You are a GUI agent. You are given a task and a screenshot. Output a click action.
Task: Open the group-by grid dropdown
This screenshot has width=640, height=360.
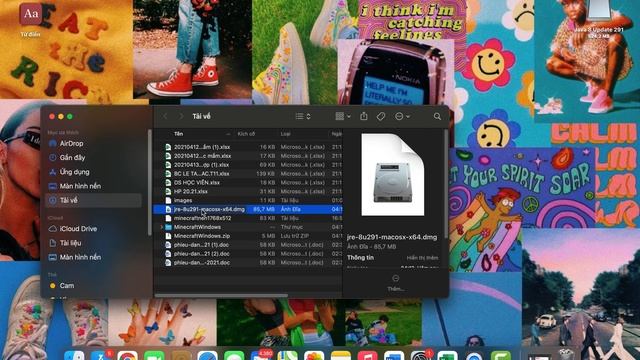click(x=343, y=117)
